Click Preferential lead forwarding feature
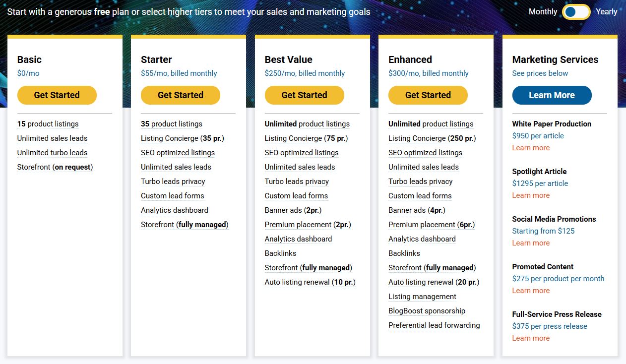 (434, 325)
